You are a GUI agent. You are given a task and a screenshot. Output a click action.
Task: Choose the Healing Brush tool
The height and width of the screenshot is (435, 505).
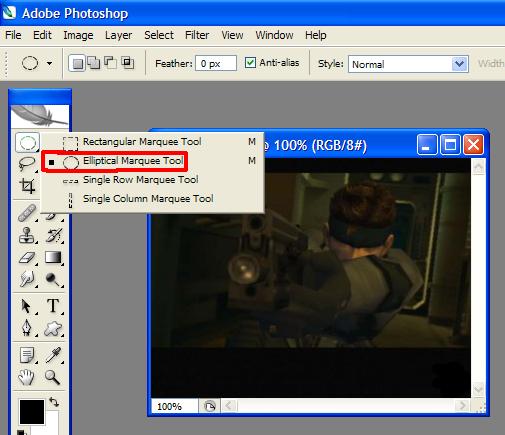coord(27,213)
